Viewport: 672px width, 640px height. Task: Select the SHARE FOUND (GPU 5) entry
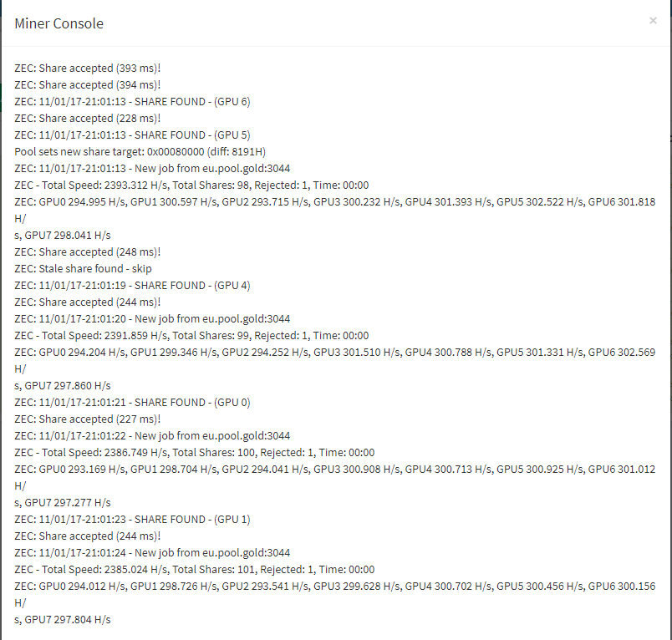point(132,135)
